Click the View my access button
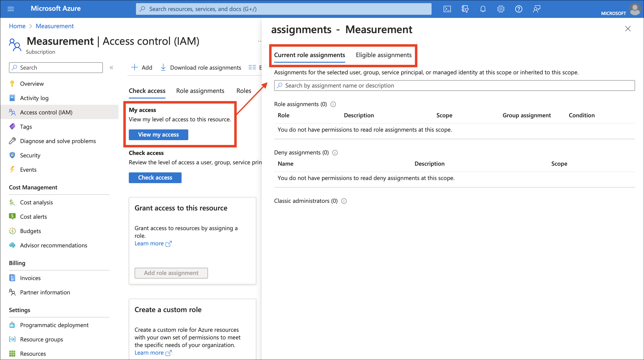This screenshot has height=360, width=644. click(158, 134)
